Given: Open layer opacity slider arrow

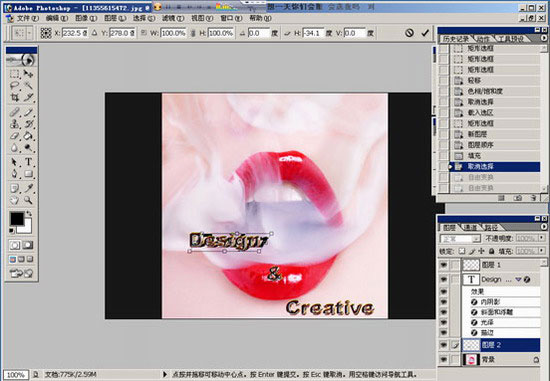Looking at the screenshot, I should (x=542, y=238).
